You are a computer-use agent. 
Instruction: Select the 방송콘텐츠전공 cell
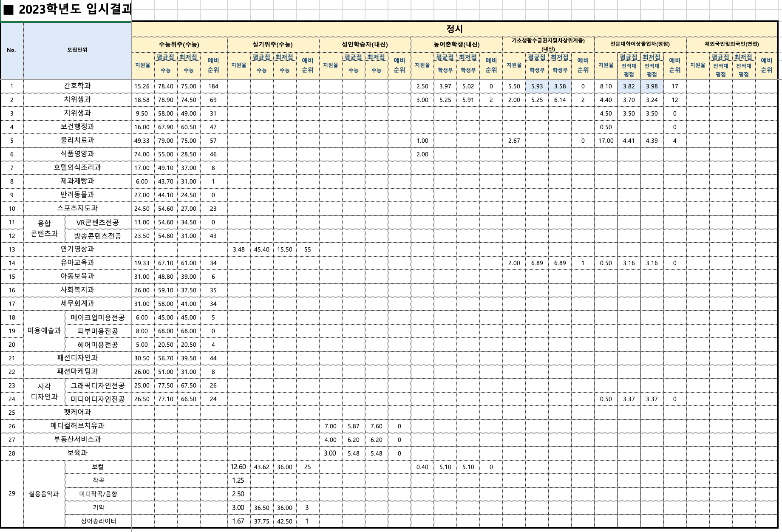[x=98, y=236]
